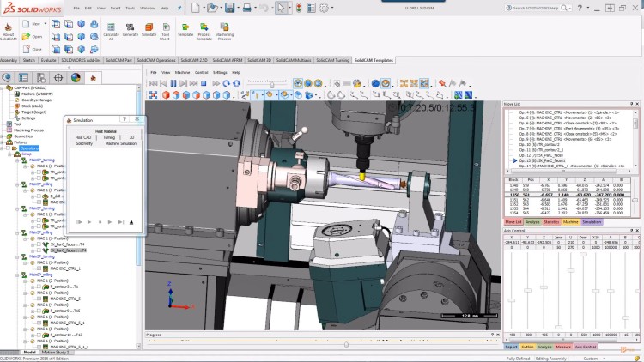Image resolution: width=644 pixels, height=362 pixels.
Task: Open dropdown arrow beside New document icon
Action: (203, 8)
